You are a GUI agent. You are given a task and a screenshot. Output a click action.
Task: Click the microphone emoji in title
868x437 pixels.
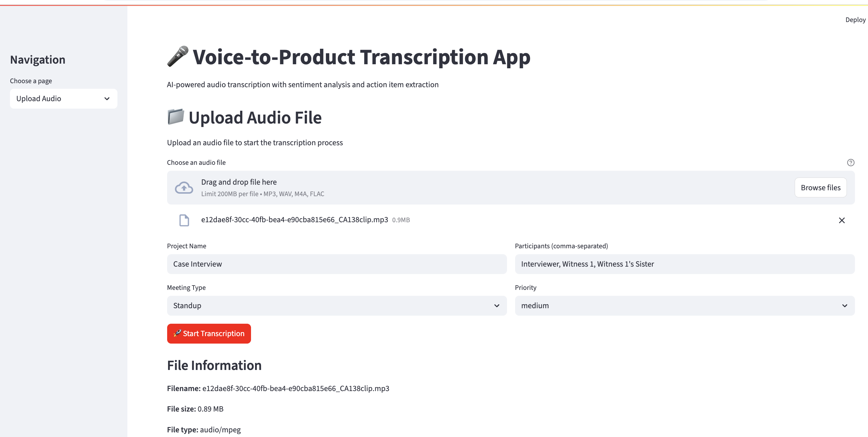pos(178,56)
